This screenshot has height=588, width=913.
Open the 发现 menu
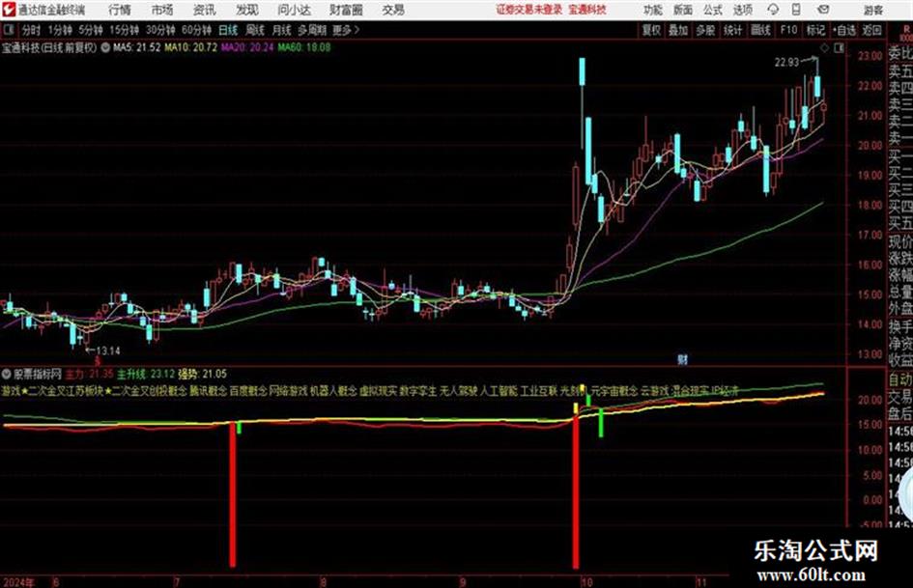(x=247, y=10)
